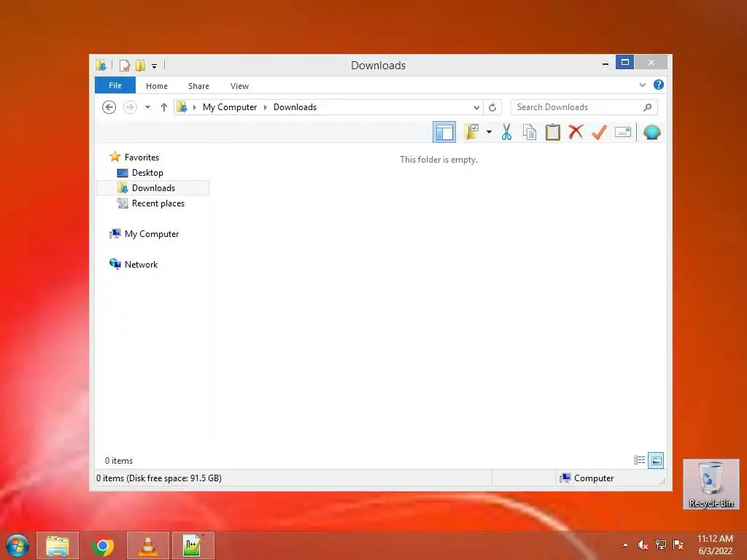Click the Downloads icon in title bar
The width and height of the screenshot is (747, 560).
click(x=101, y=65)
